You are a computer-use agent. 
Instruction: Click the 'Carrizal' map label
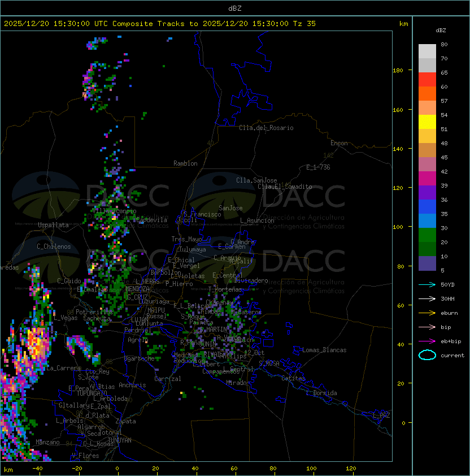(168, 379)
